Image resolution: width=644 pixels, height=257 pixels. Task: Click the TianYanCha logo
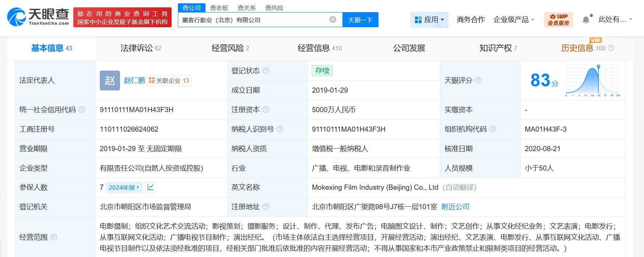pyautogui.click(x=38, y=17)
